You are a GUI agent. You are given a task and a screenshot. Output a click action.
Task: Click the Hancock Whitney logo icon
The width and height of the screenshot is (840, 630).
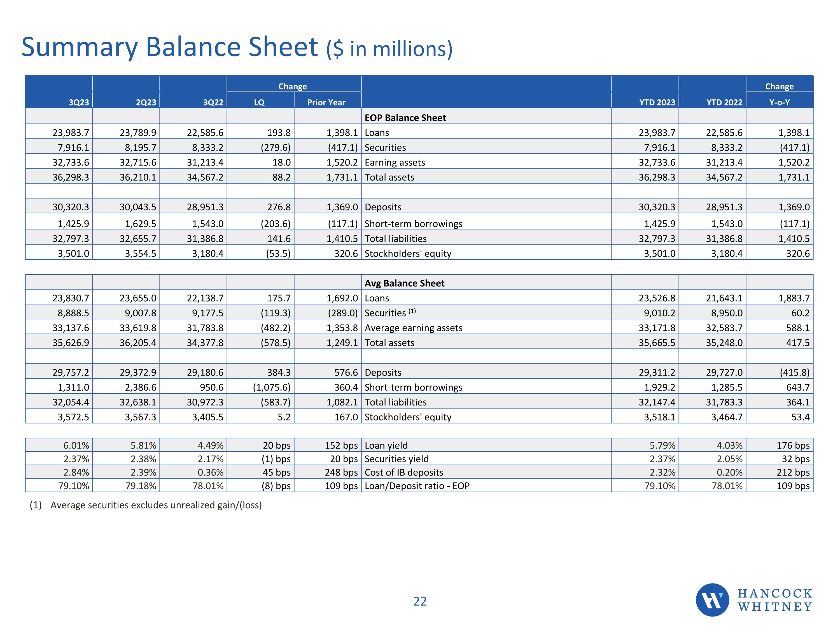tap(712, 600)
